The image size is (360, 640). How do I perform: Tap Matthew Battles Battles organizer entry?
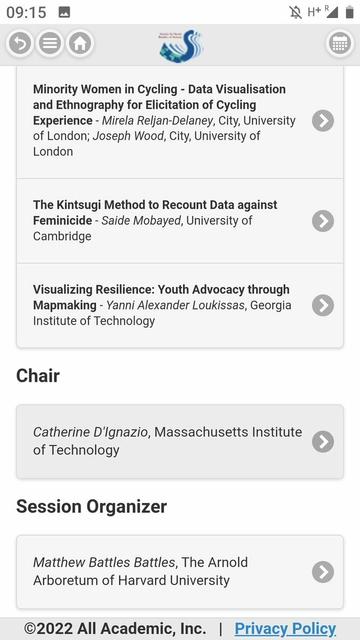[x=180, y=572]
